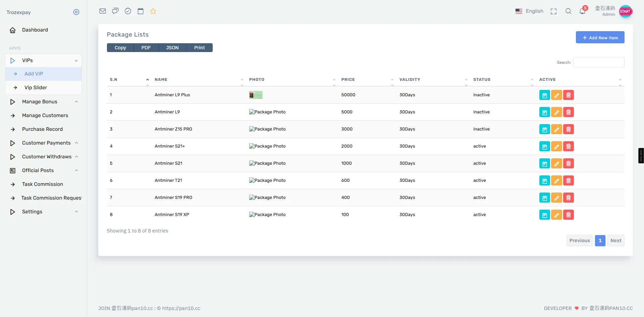
Task: Expand Official Posts sidebar menu
Action: 44,170
